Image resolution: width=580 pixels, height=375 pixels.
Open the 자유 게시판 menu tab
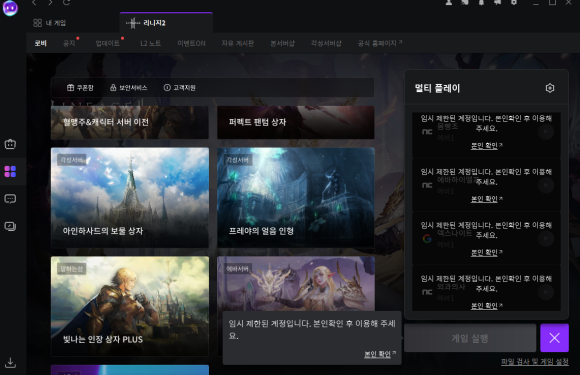pyautogui.click(x=237, y=43)
